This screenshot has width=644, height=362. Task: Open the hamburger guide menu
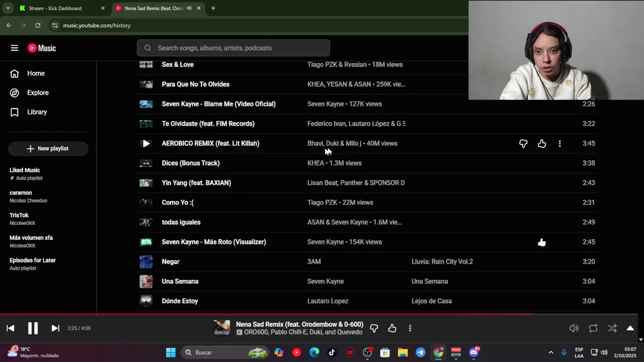(14, 48)
